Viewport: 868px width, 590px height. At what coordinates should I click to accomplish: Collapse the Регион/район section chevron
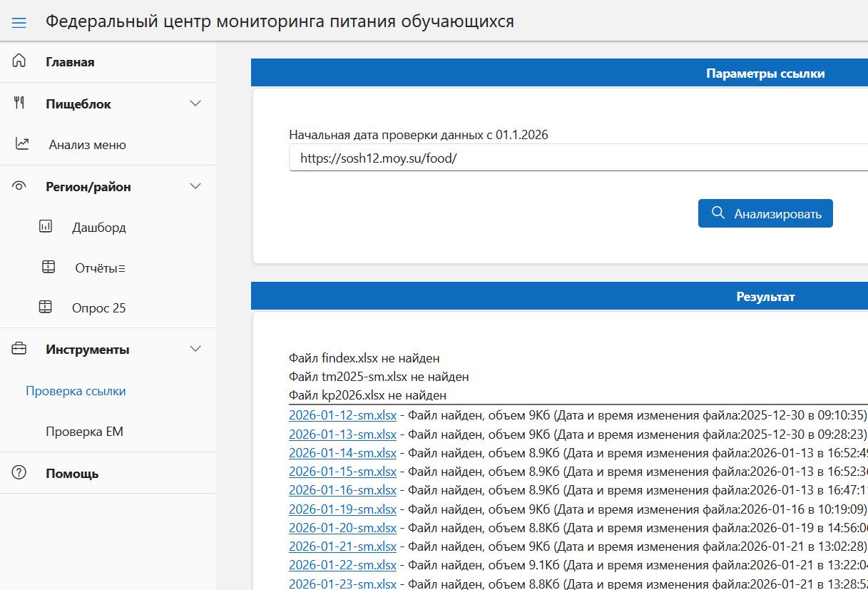point(195,186)
